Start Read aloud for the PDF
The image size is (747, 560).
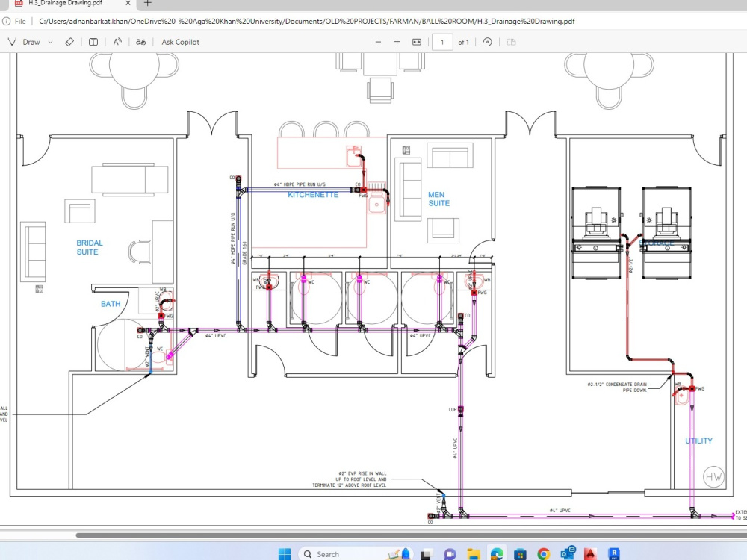[117, 42]
